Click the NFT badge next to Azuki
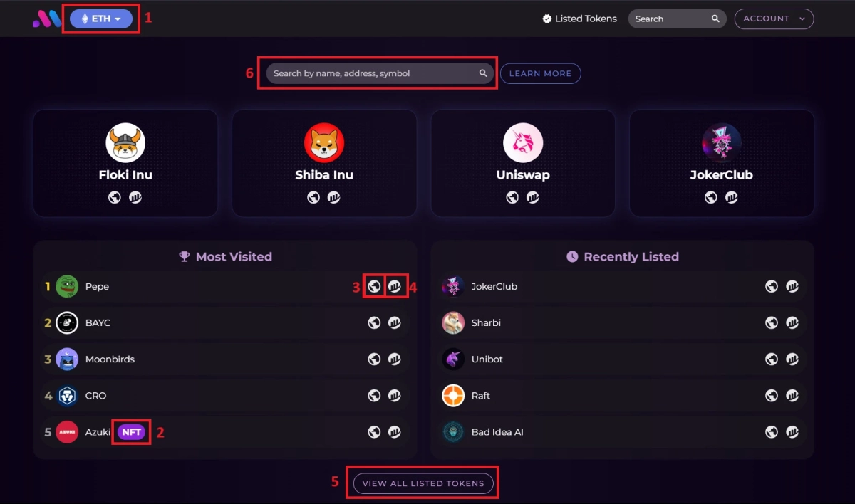Image resolution: width=855 pixels, height=504 pixels. click(131, 431)
